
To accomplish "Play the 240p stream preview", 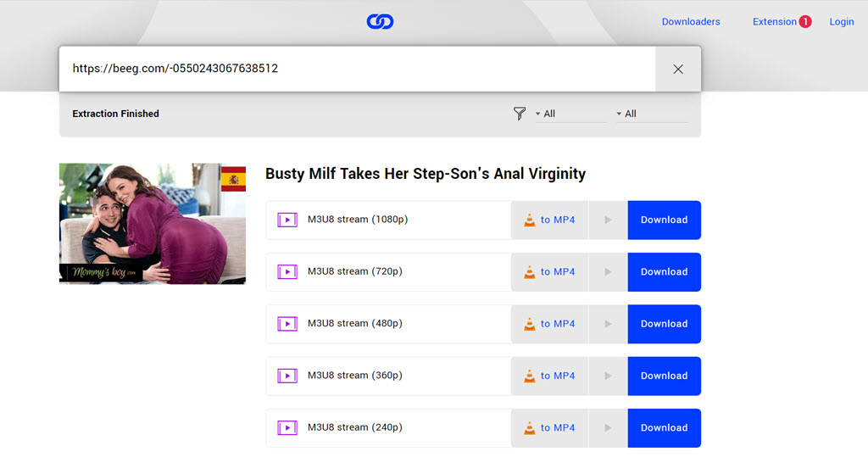I will pos(608,427).
